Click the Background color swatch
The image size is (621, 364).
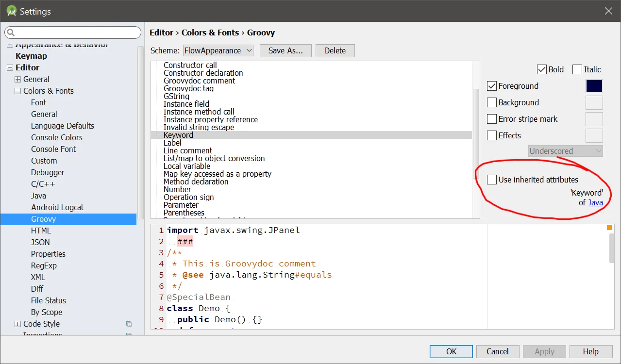pos(594,102)
